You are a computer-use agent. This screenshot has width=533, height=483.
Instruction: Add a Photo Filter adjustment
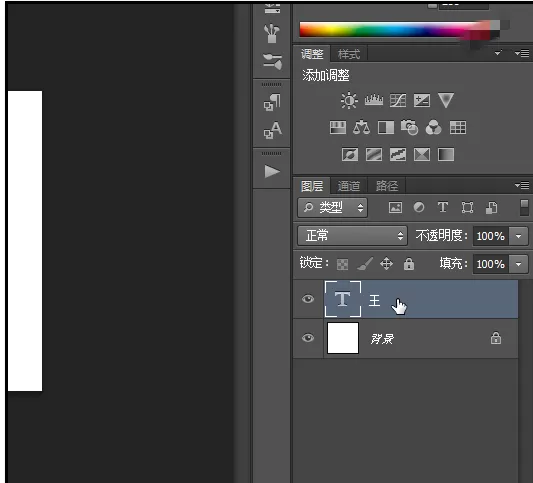point(410,127)
